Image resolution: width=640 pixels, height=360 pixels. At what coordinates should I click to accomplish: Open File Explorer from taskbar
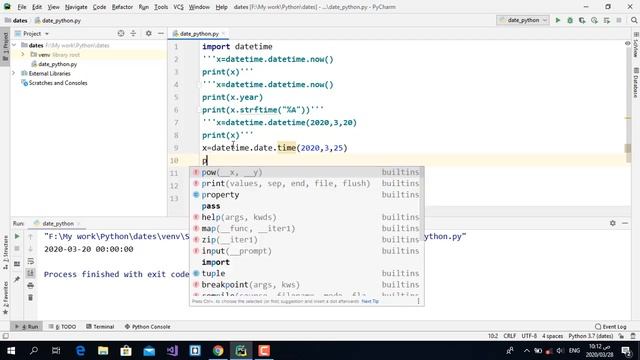[103, 351]
